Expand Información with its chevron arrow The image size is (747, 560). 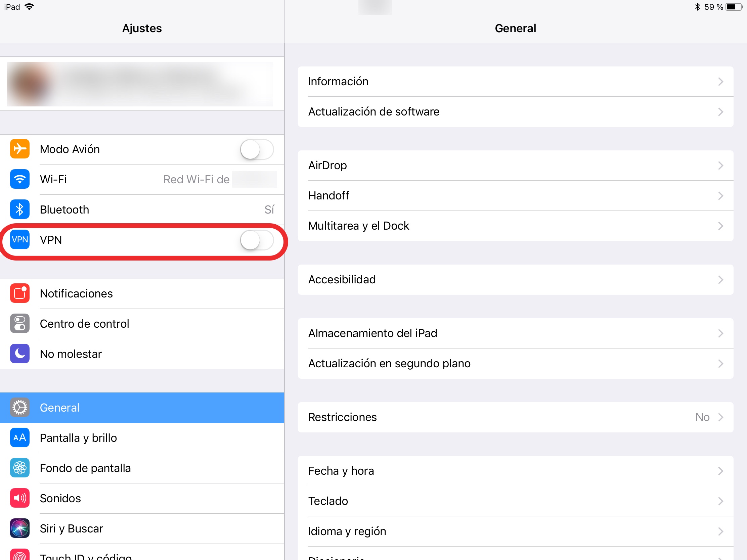click(720, 82)
